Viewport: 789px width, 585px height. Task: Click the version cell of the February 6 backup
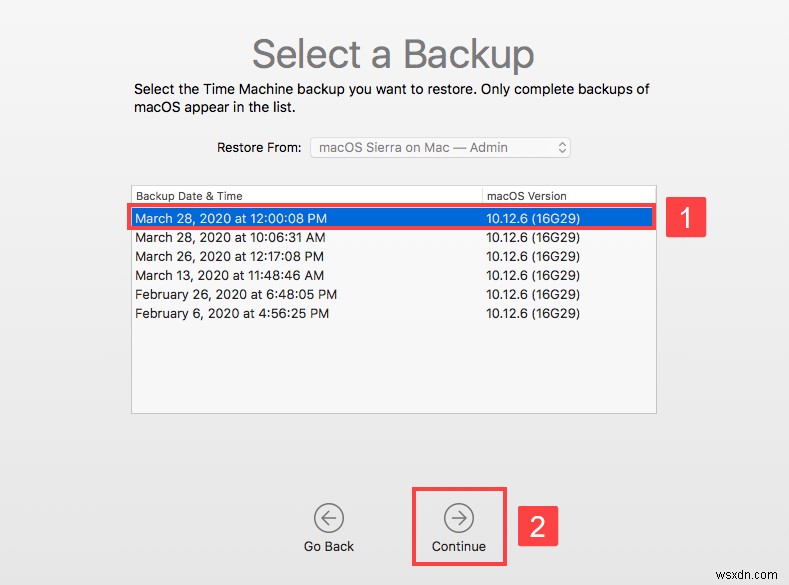point(533,314)
